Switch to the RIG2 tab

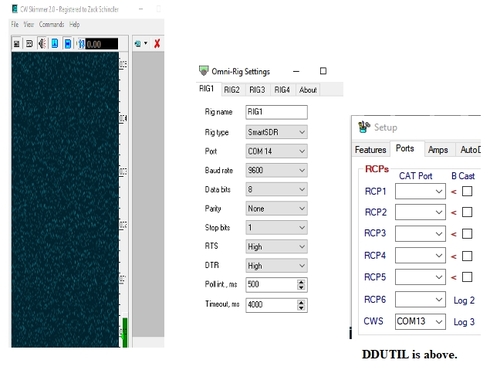coord(232,90)
